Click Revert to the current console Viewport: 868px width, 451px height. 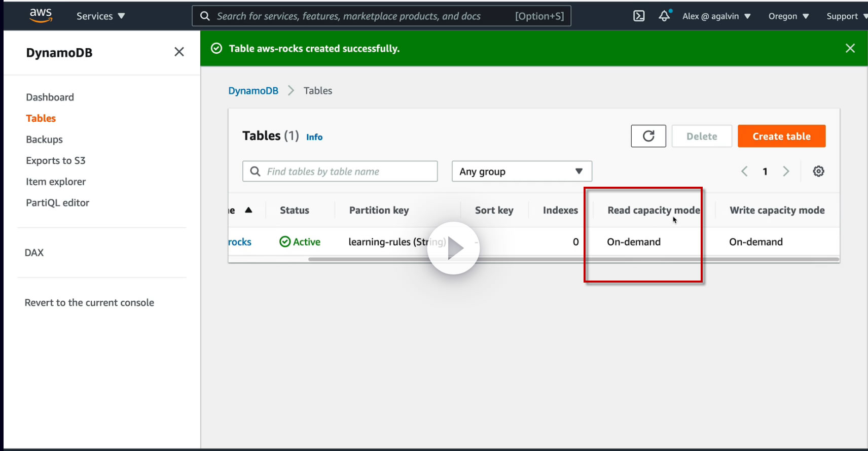(89, 303)
